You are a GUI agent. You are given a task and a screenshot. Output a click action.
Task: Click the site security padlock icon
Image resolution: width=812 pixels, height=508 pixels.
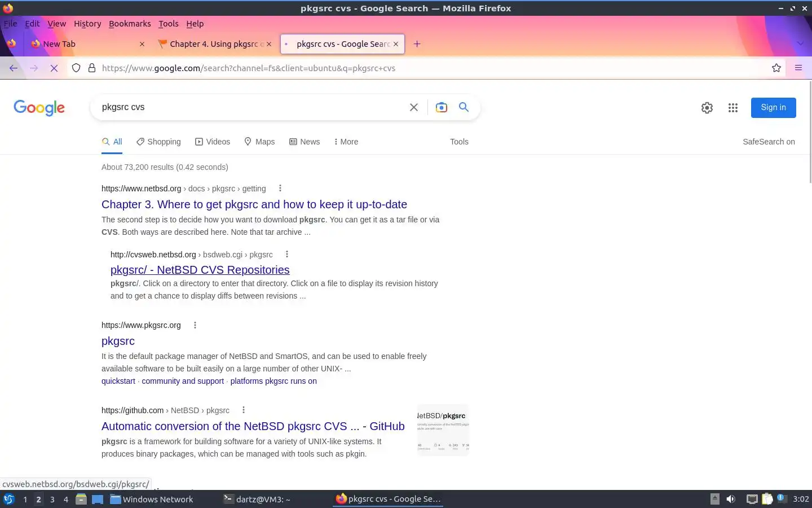pos(92,68)
